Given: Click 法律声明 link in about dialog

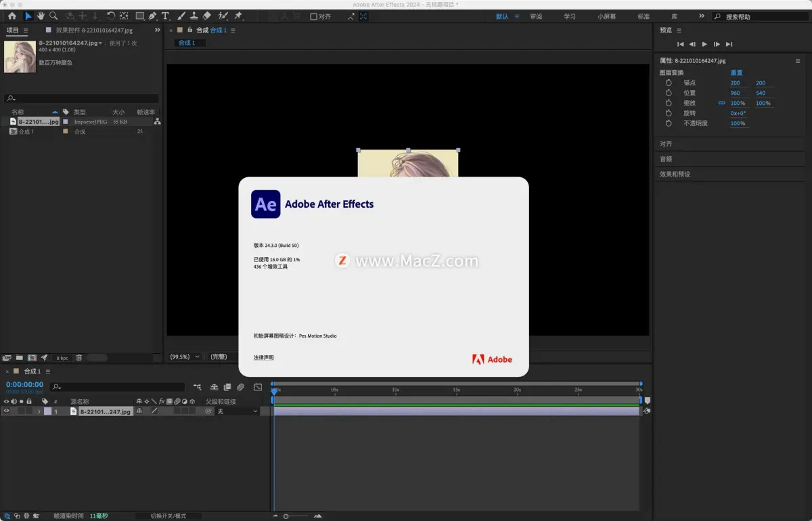Looking at the screenshot, I should coord(264,357).
